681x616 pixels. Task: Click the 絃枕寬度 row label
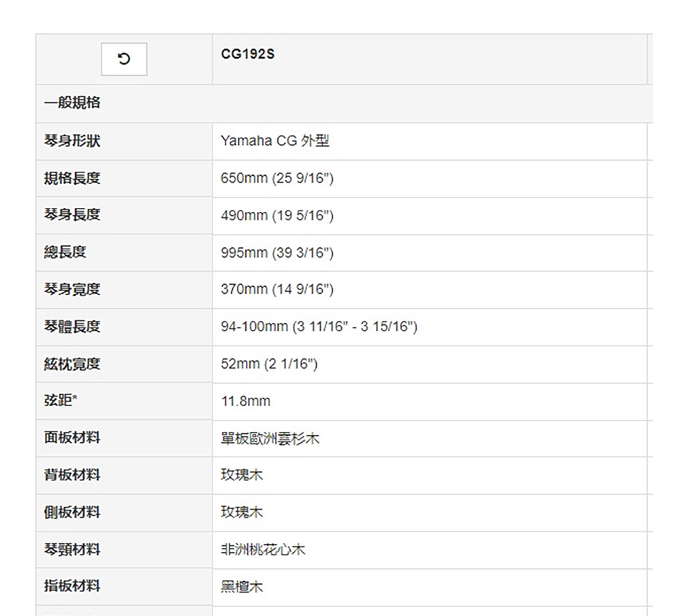72,365
